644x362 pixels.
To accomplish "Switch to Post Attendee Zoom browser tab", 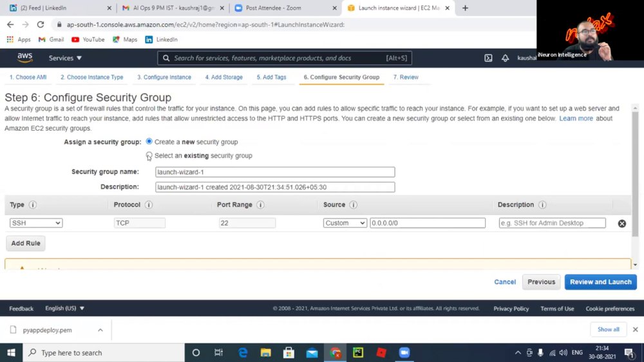I will (x=286, y=8).
